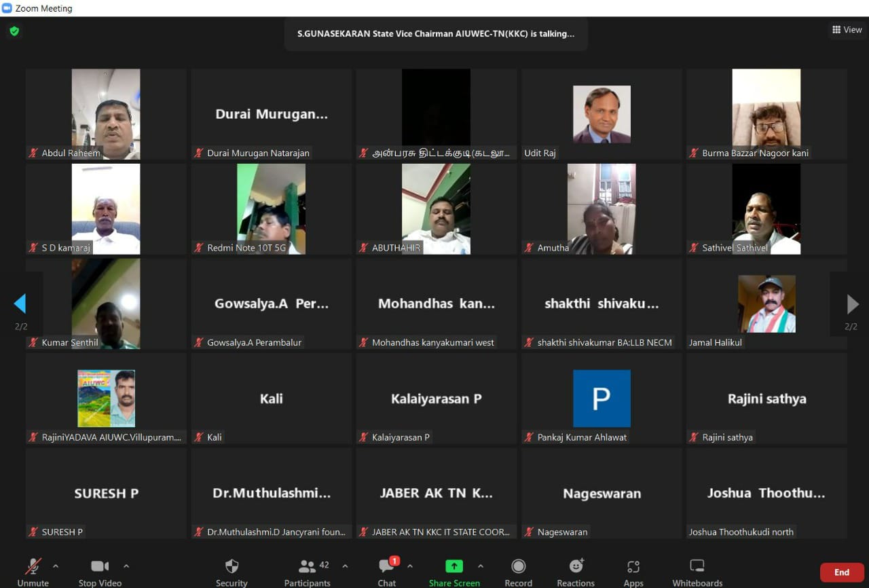Click the '42' participants count
The height and width of the screenshot is (588, 869).
pos(325,564)
